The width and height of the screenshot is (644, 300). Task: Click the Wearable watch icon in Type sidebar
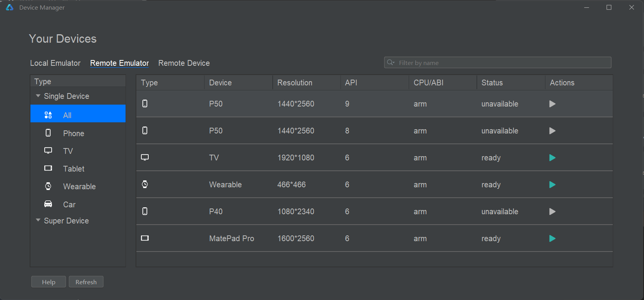pyautogui.click(x=48, y=186)
